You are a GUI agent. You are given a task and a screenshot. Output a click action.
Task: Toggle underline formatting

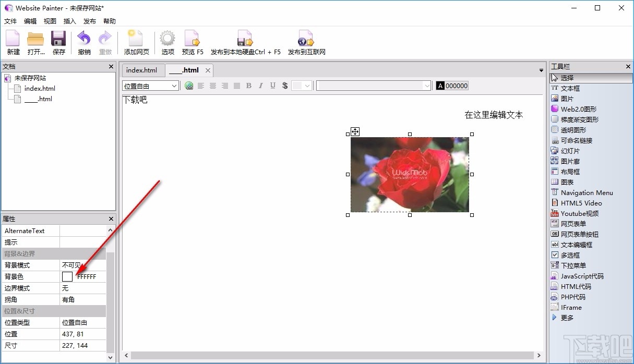[x=272, y=86]
